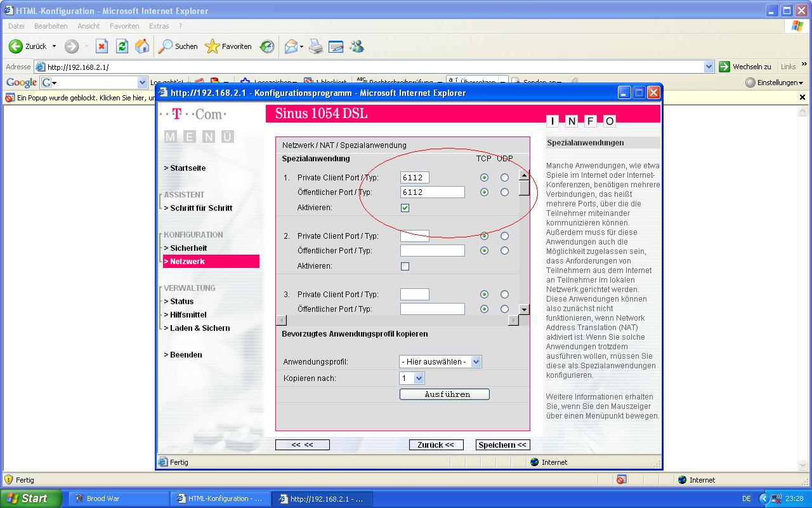
Task: Click the Mail envelope toolbar icon
Action: tap(291, 46)
